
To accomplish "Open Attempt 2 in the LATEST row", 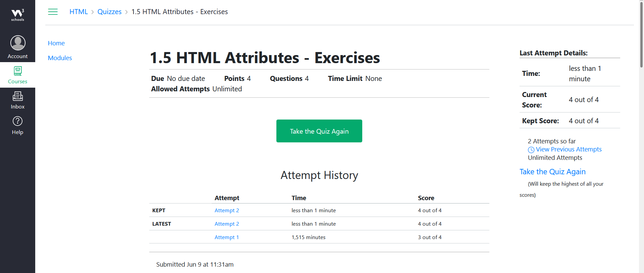I will click(x=227, y=224).
